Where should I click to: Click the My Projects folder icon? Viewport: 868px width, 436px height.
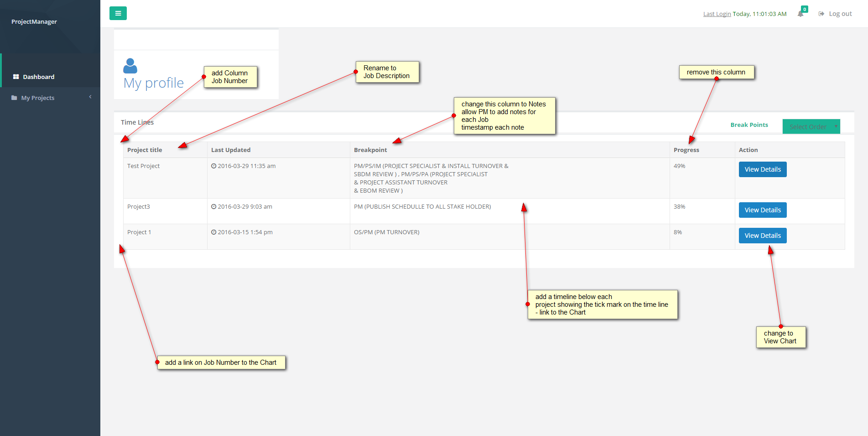[14, 98]
